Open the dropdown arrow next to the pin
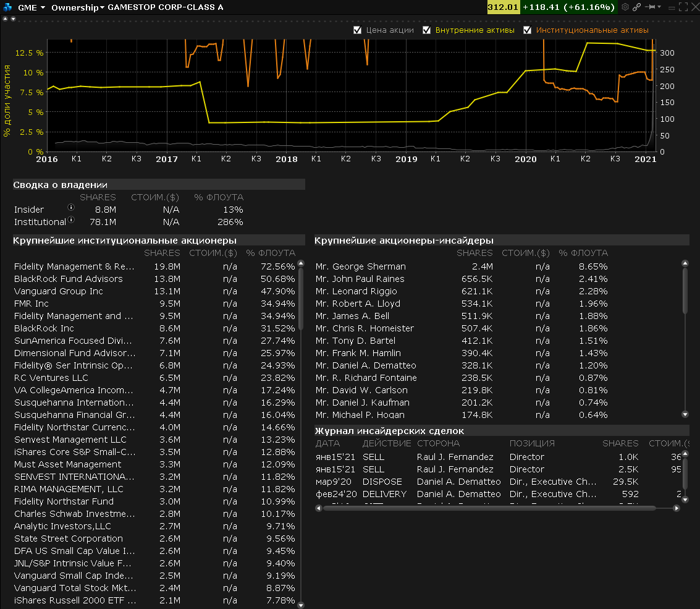The width and height of the screenshot is (700, 609). tap(659, 7)
